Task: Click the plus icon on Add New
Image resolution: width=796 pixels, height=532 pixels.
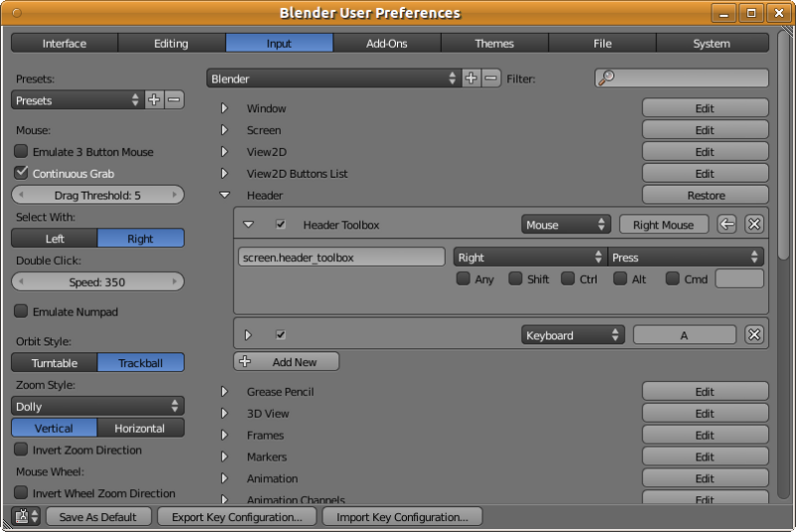Action: (245, 361)
